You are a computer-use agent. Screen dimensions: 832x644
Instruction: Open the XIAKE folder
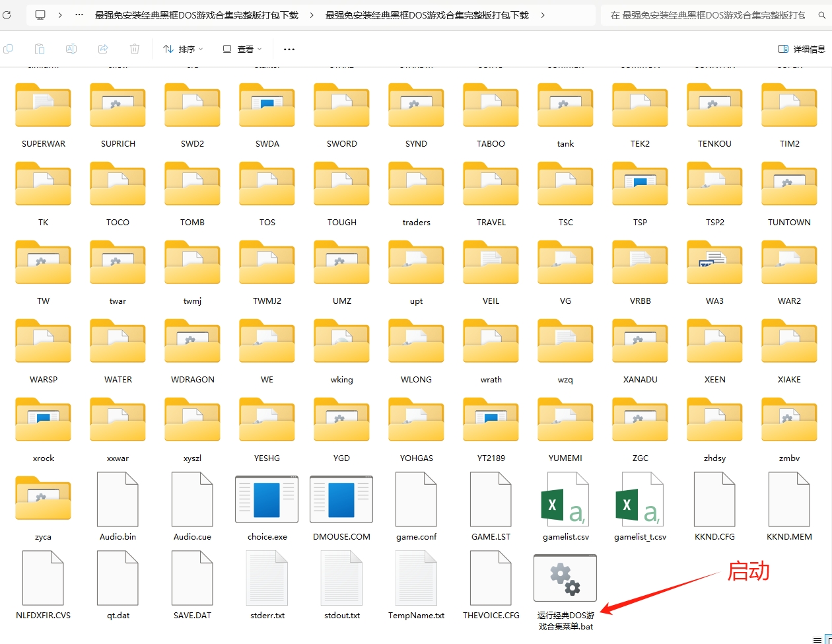pyautogui.click(x=789, y=343)
